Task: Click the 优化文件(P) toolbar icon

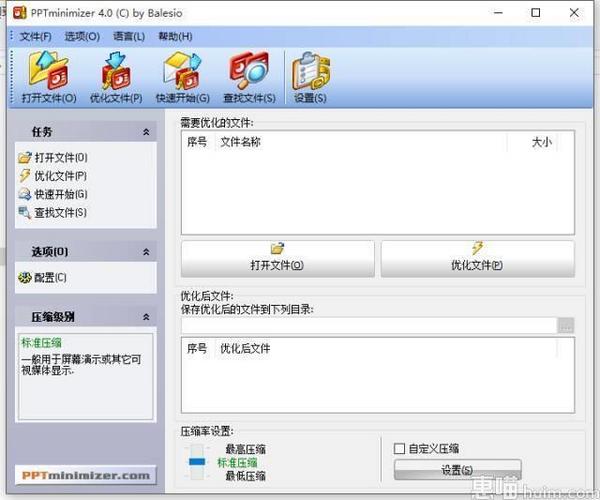Action: tap(116, 77)
